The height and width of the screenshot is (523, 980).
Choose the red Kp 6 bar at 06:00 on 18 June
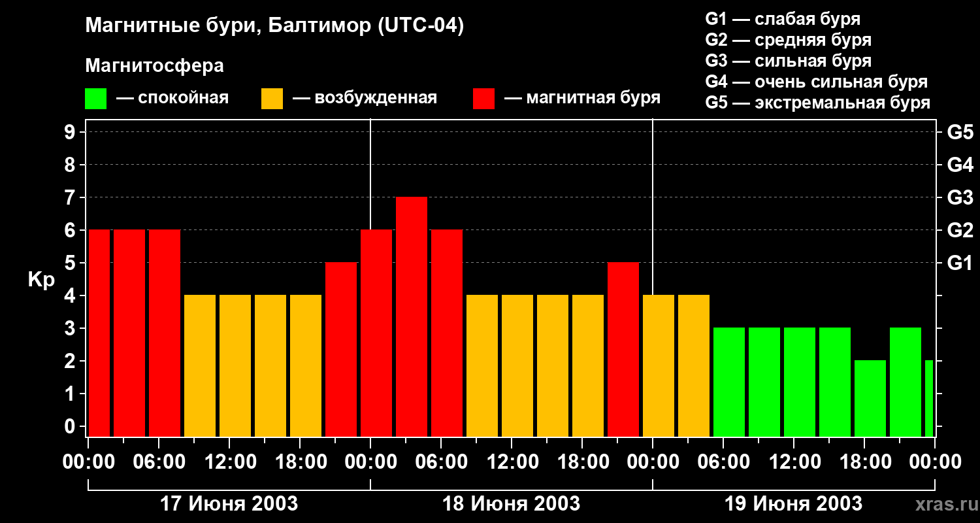point(447,333)
